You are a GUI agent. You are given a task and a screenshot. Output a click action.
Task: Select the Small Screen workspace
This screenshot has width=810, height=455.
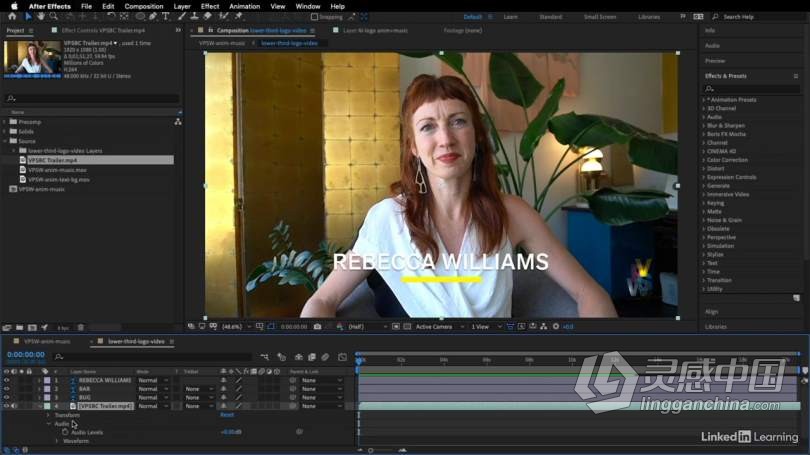[600, 17]
